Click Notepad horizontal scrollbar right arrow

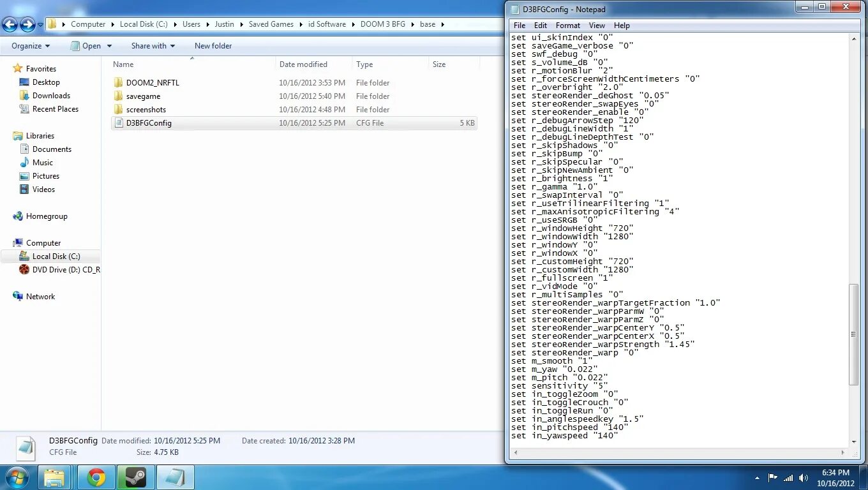(843, 452)
